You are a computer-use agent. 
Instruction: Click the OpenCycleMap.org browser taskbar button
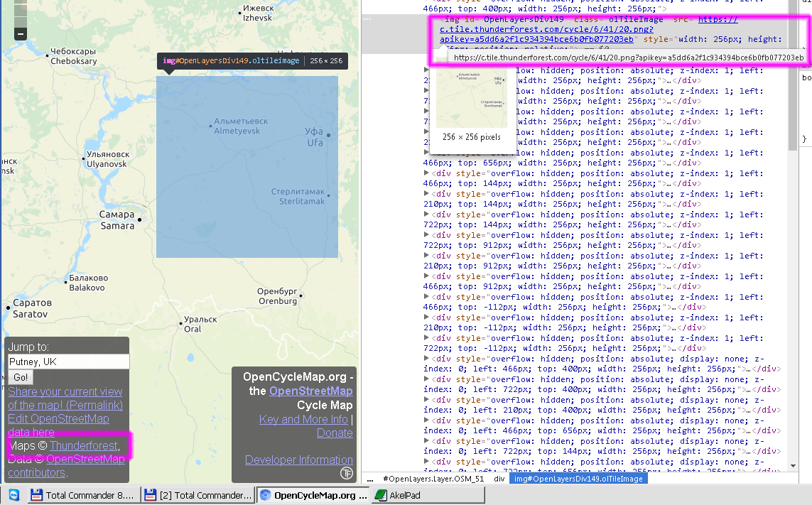[313, 495]
